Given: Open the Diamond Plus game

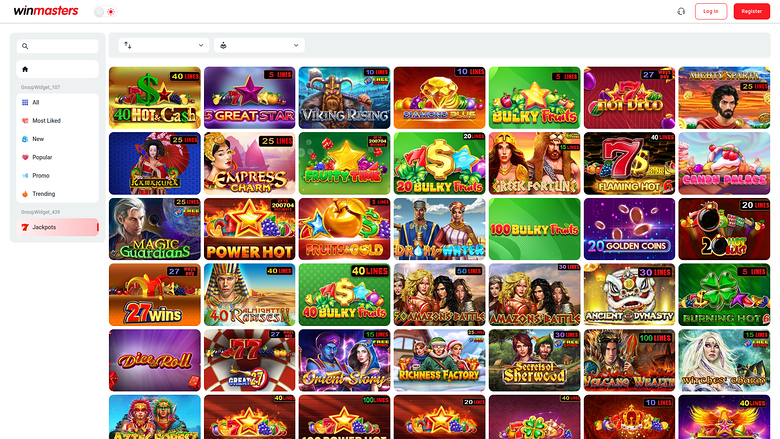Looking at the screenshot, I should (x=439, y=98).
